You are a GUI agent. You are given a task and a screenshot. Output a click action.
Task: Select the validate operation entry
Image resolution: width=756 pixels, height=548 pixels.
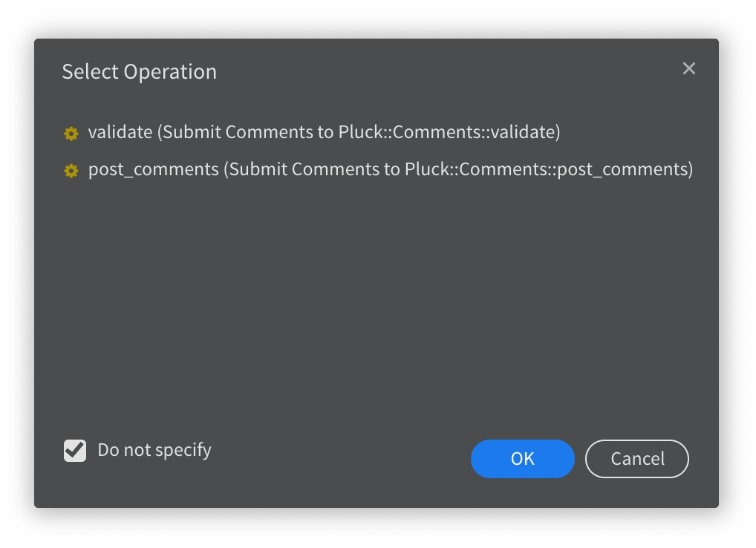coord(324,133)
